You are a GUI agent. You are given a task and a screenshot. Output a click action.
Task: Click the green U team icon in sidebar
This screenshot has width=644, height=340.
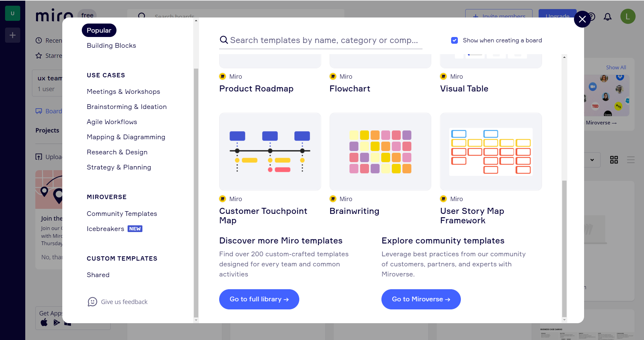point(12,13)
